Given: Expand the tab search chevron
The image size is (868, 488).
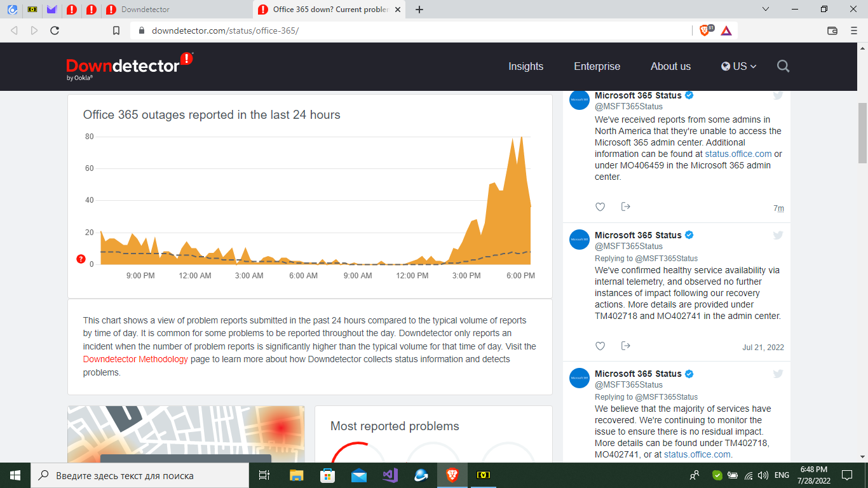Looking at the screenshot, I should (x=766, y=10).
